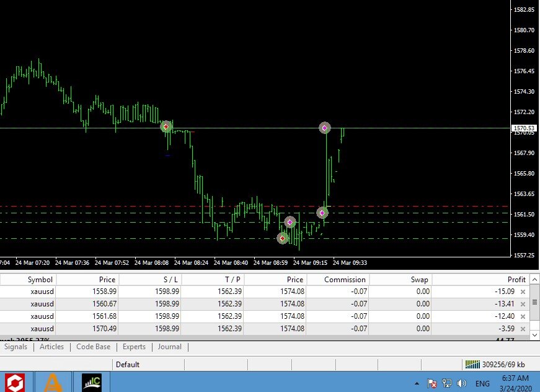This screenshot has width=540, height=392.
Task: Open the Journal tab
Action: tap(169, 347)
